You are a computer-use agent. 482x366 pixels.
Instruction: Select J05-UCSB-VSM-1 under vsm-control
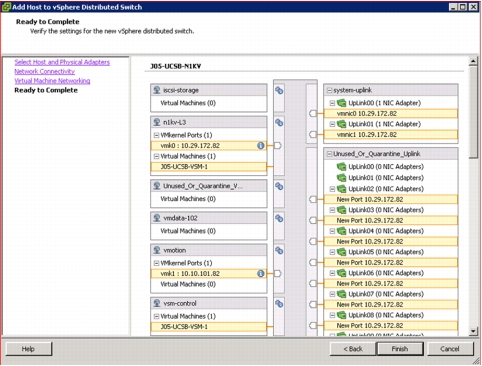209,327
